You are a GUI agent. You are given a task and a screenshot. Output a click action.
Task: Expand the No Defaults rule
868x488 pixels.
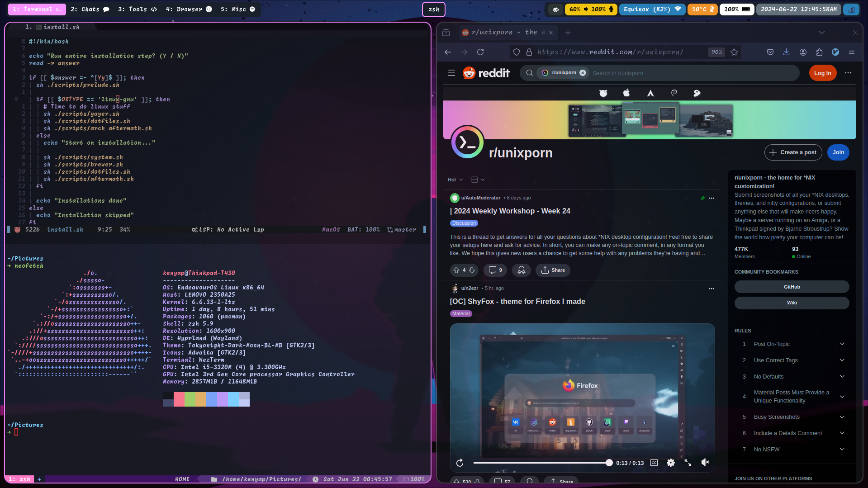(x=842, y=376)
